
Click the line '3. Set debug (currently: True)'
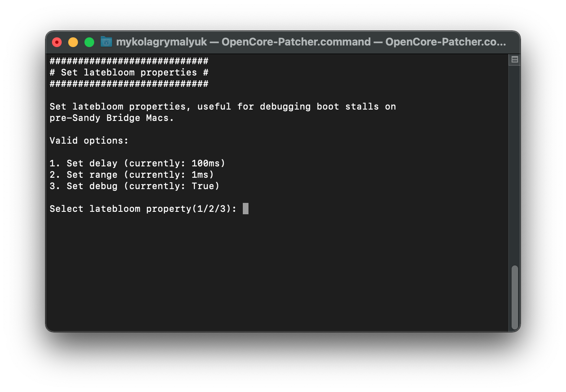click(134, 186)
